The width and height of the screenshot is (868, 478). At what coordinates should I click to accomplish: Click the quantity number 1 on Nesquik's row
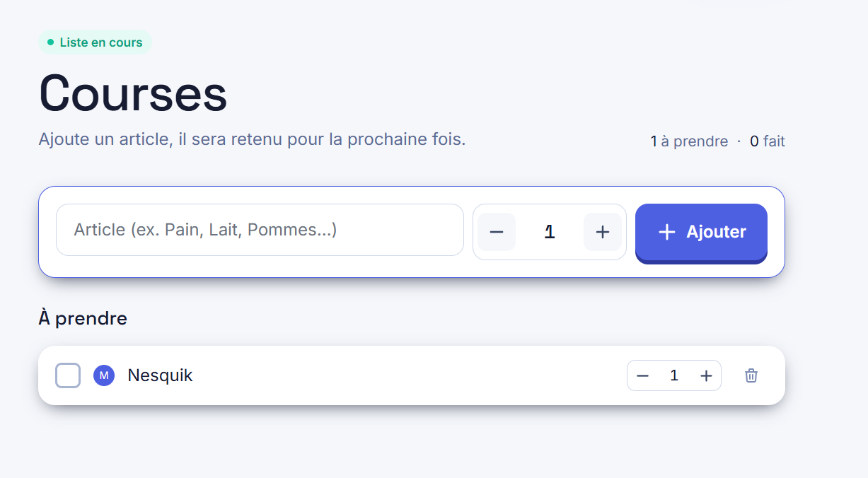point(674,375)
